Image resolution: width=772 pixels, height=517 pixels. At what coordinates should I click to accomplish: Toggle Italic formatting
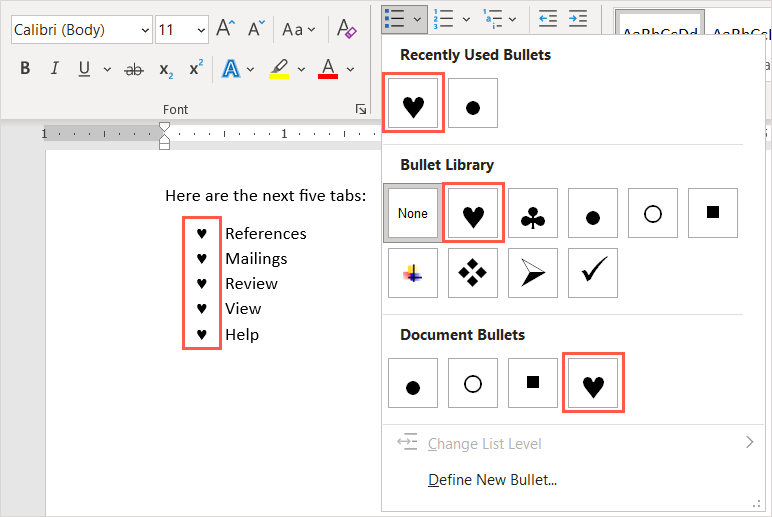point(55,68)
